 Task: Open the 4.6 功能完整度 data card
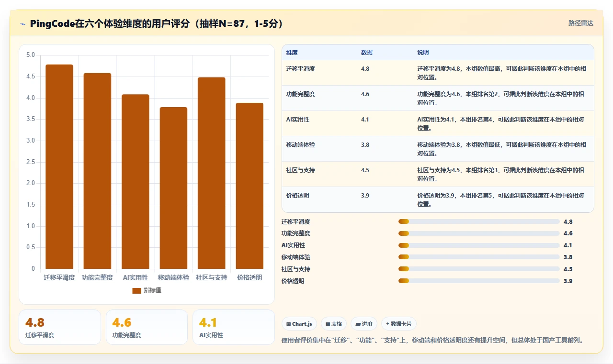point(147,327)
